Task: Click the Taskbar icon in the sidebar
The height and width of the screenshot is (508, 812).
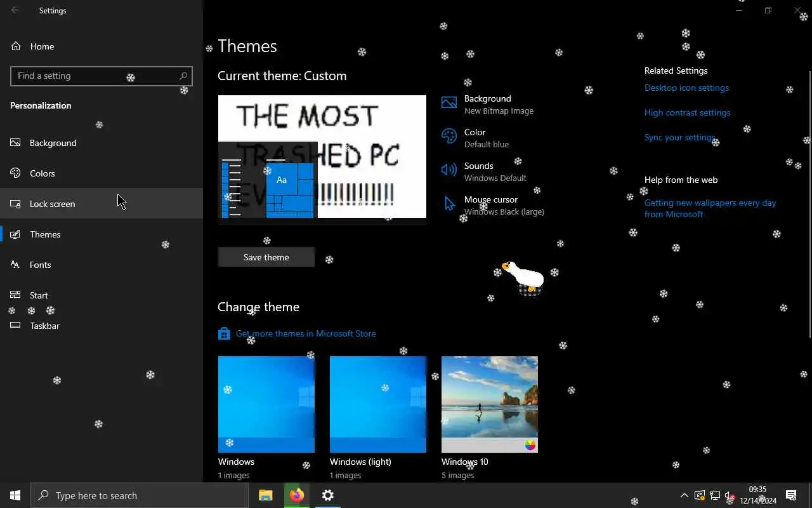Action: click(x=16, y=326)
